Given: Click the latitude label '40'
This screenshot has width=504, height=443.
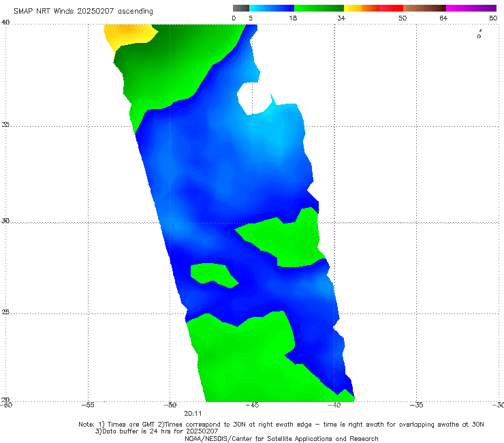Looking at the screenshot, I should coord(5,22).
